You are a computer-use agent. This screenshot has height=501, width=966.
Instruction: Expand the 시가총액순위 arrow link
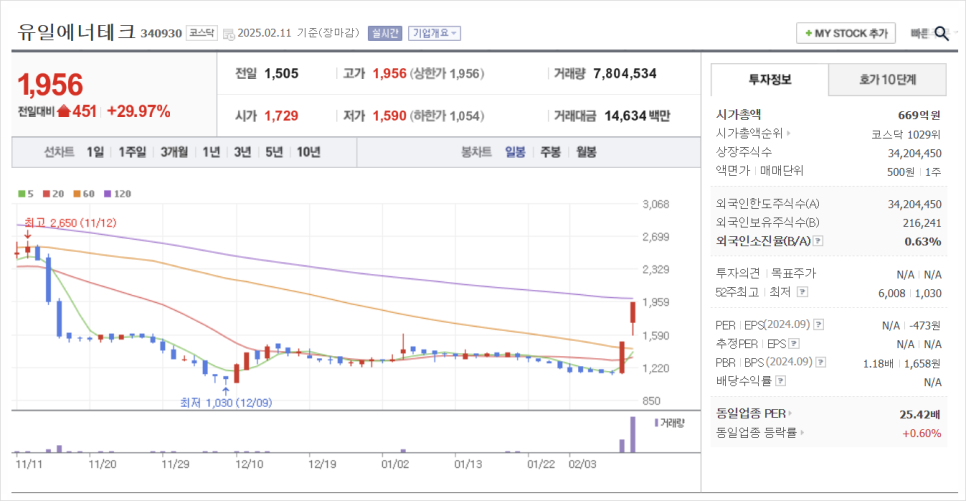pyautogui.click(x=789, y=133)
